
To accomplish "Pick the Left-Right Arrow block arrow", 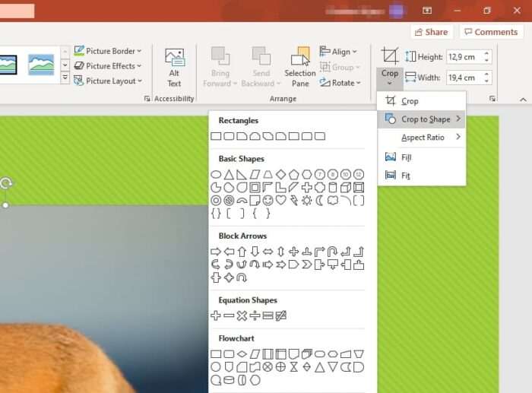I will 268,252.
